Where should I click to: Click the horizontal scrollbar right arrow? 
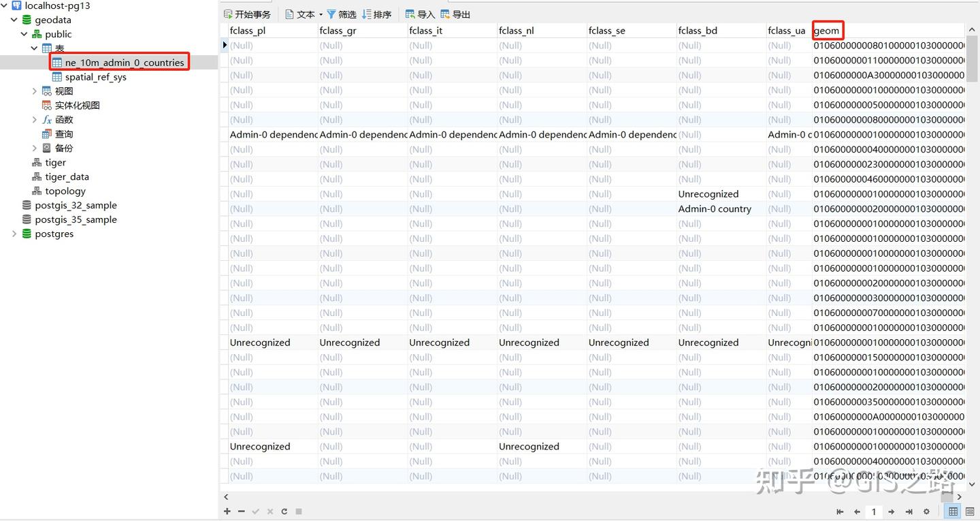(960, 497)
